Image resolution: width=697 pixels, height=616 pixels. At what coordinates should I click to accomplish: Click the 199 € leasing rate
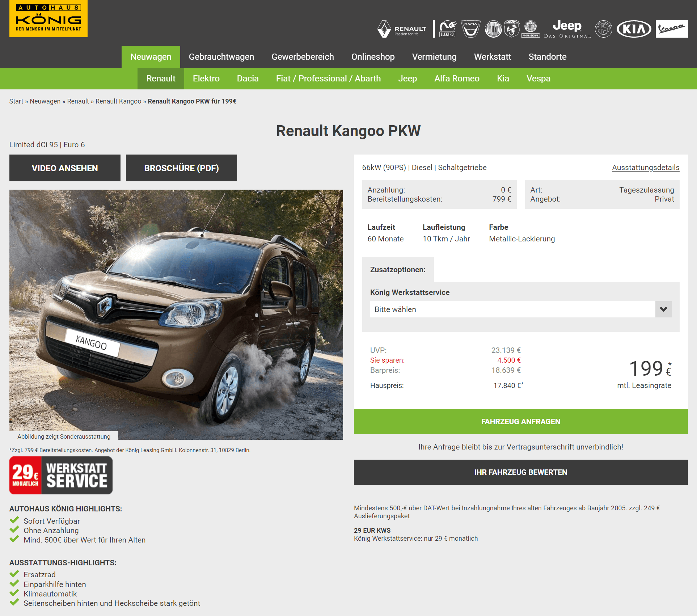(650, 368)
